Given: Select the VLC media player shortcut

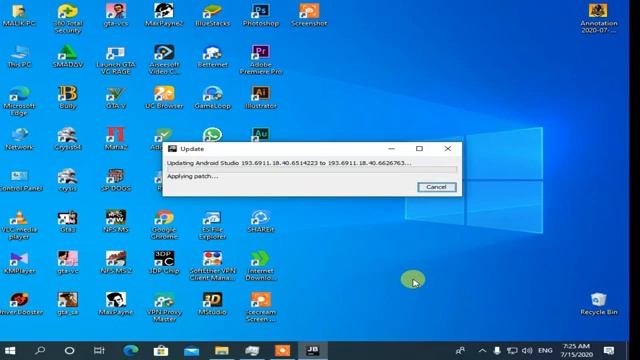Looking at the screenshot, I should (19, 225).
